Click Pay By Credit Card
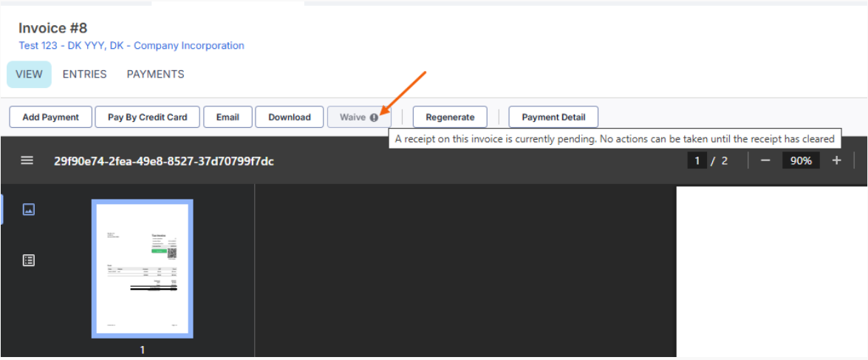The image size is (868, 360). click(147, 118)
